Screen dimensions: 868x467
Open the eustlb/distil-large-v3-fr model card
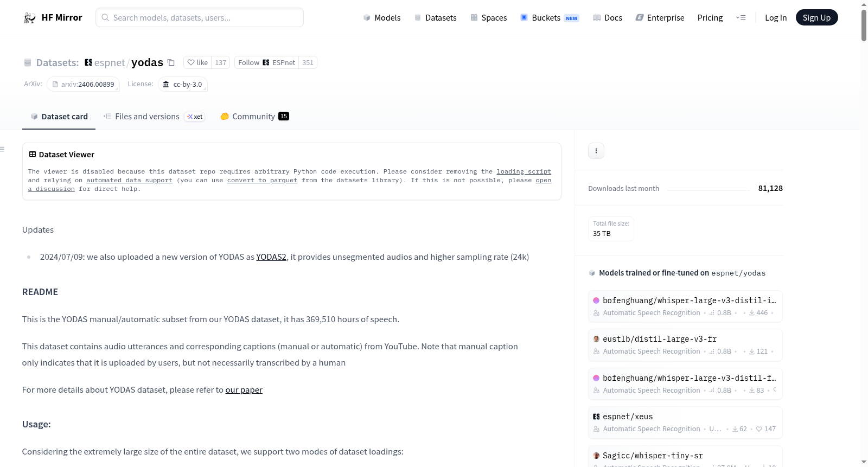click(685, 344)
